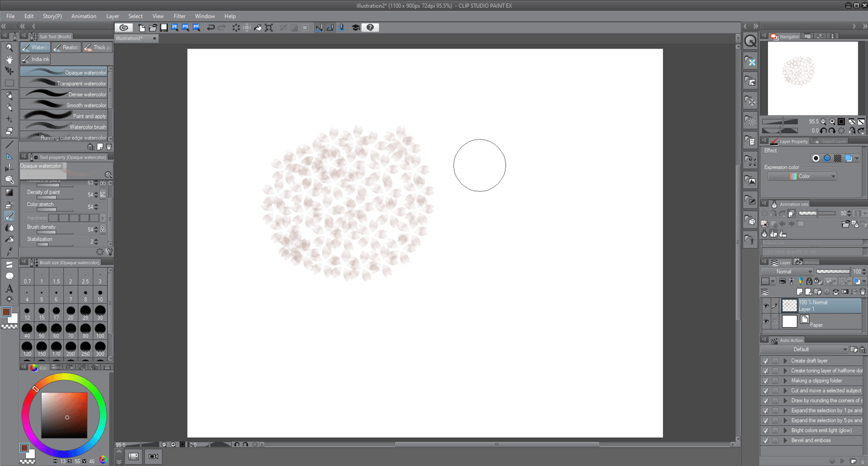This screenshot has width=868, height=466.
Task: Click the layer opacity slider
Action: (x=833, y=272)
